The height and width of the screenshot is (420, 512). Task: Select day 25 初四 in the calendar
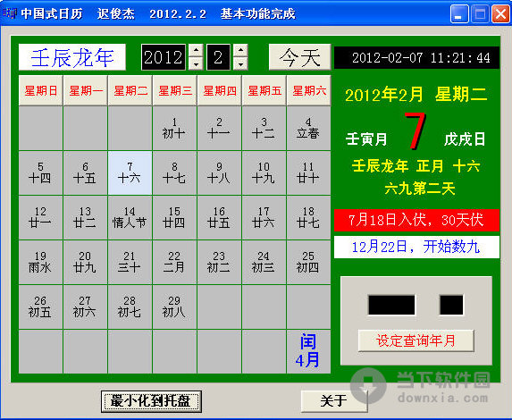(309, 263)
